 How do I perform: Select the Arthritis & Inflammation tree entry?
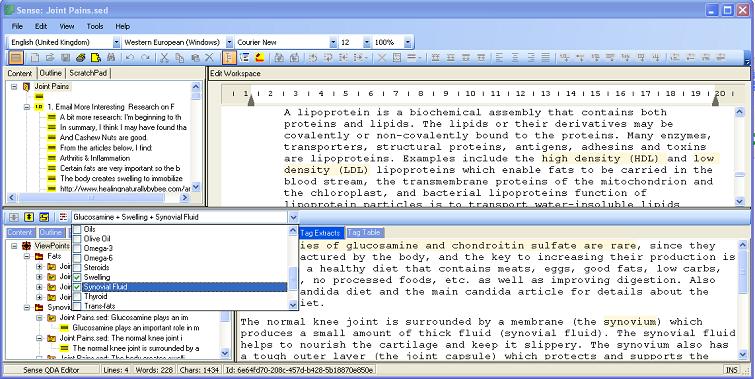point(95,158)
